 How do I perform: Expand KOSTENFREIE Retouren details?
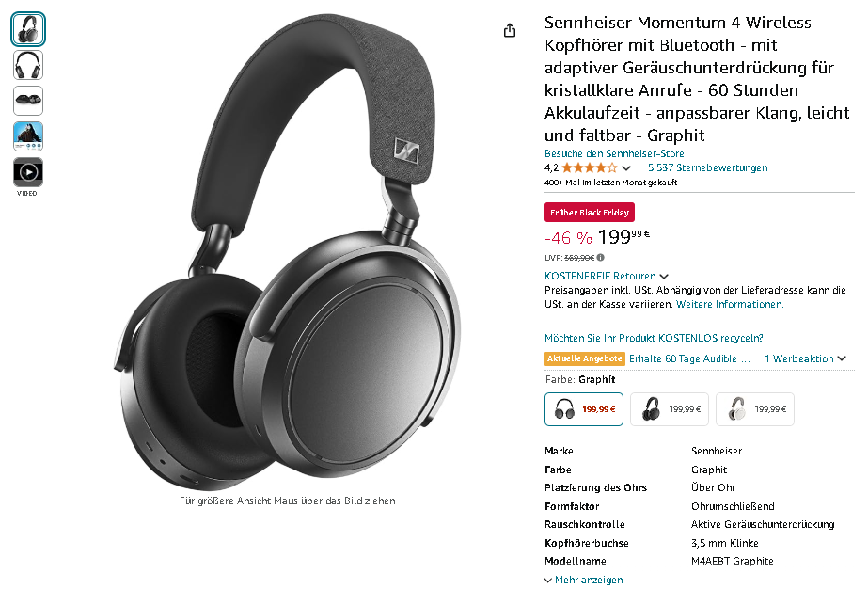click(x=607, y=276)
